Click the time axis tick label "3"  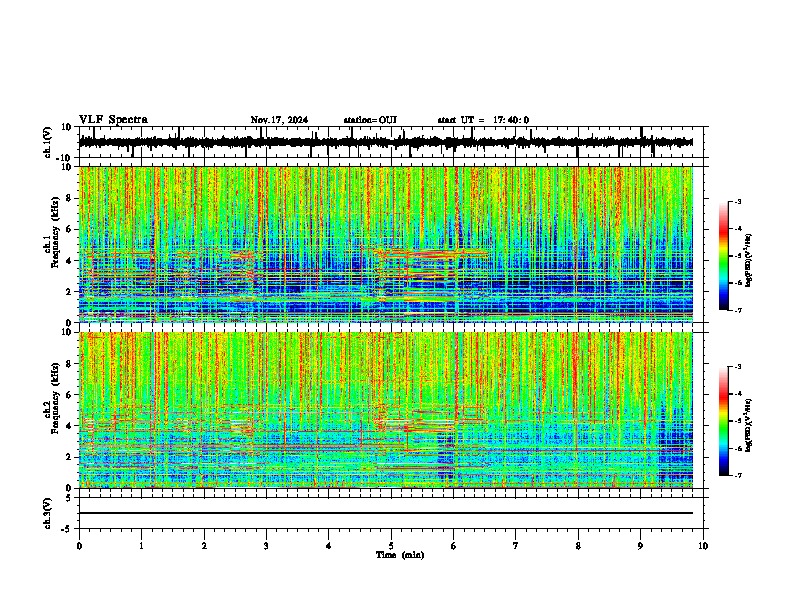click(x=266, y=546)
